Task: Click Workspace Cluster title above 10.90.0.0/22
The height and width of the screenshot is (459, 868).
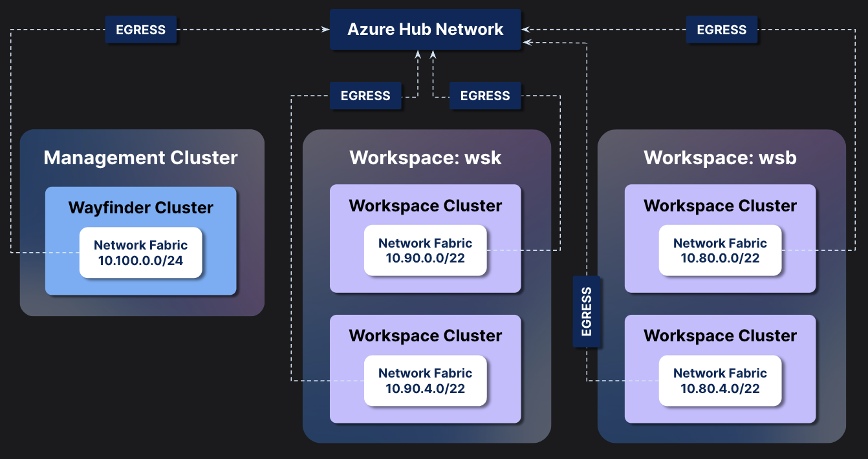Action: click(426, 206)
